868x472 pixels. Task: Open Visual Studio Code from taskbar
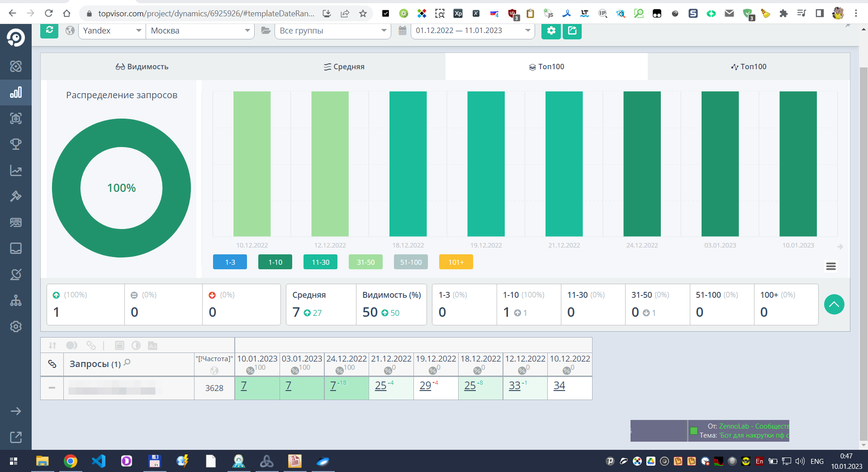(99, 461)
